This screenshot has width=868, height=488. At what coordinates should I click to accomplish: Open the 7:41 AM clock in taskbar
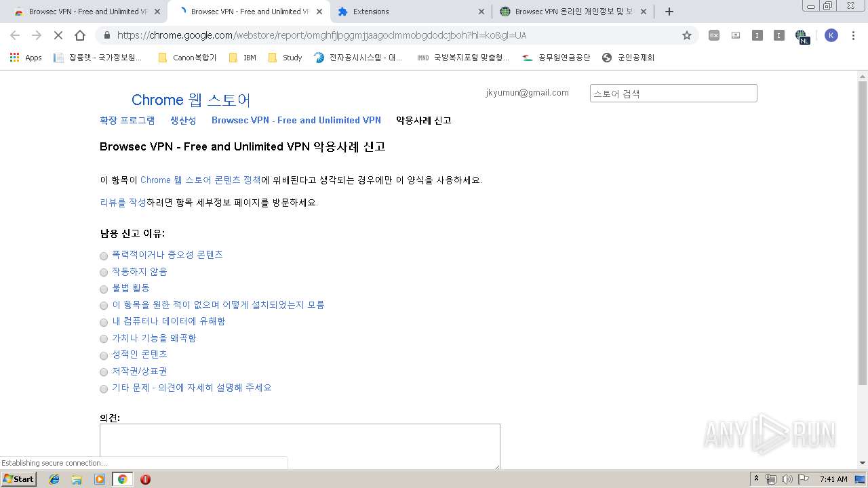(833, 479)
